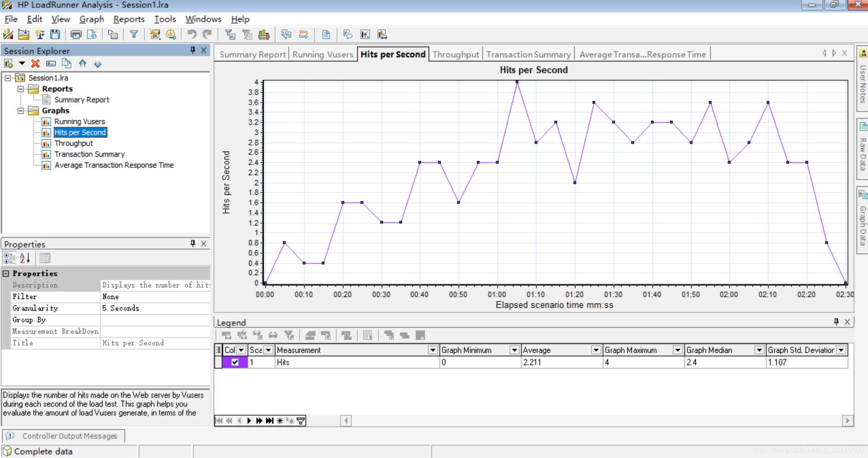
Task: Open the Measurement column header dropdown
Action: tap(433, 350)
